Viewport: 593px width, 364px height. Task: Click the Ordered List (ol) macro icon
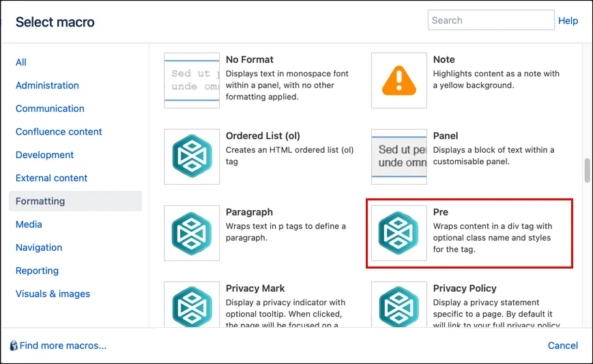pos(192,157)
